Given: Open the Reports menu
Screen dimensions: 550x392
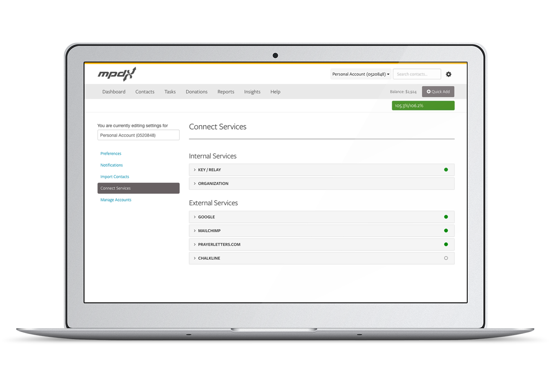Looking at the screenshot, I should [226, 92].
